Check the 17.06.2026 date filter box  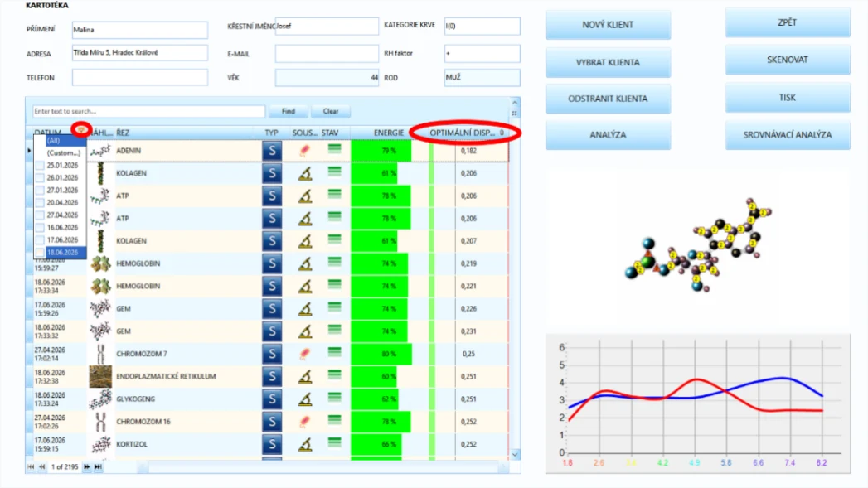(40, 240)
